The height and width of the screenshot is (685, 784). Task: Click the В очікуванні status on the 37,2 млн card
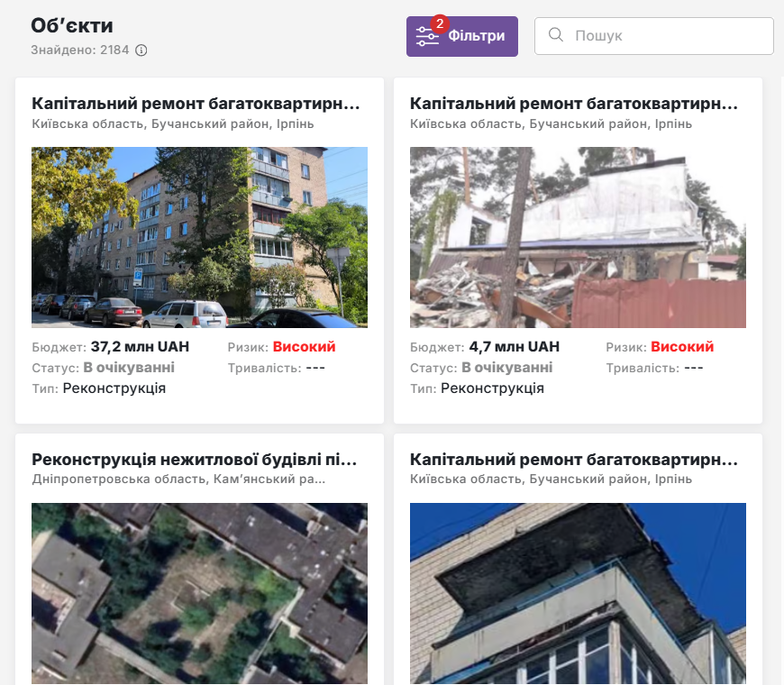[129, 368]
